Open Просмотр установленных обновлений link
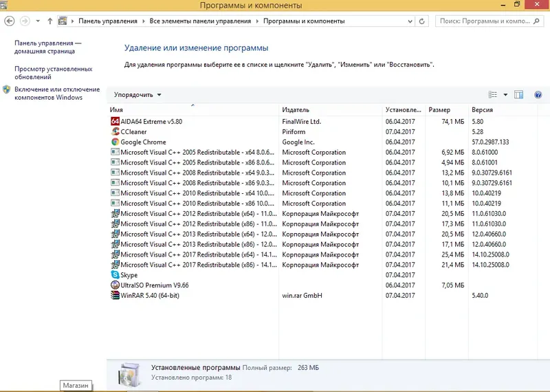 pos(54,73)
